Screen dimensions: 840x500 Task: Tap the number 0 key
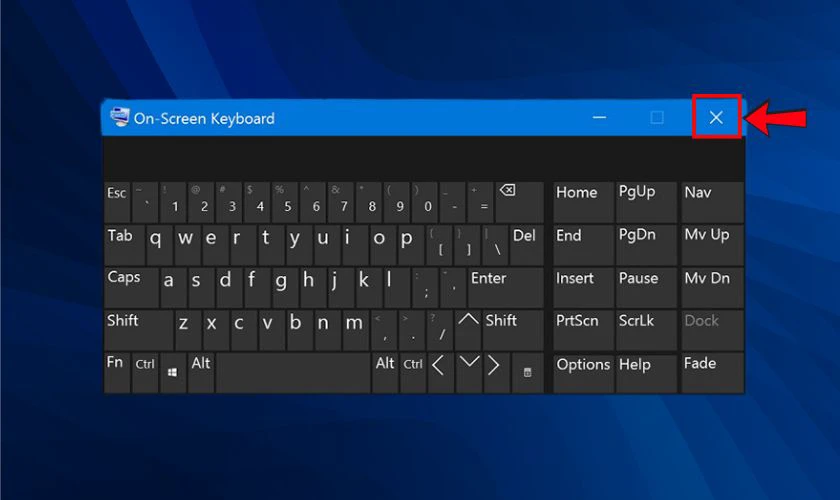[424, 202]
